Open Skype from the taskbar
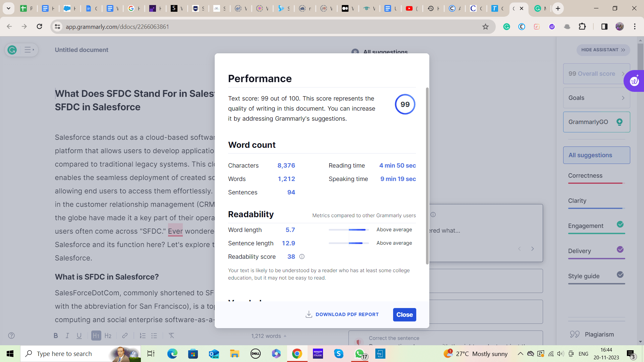Screen dimensions: 644x362 339,354
